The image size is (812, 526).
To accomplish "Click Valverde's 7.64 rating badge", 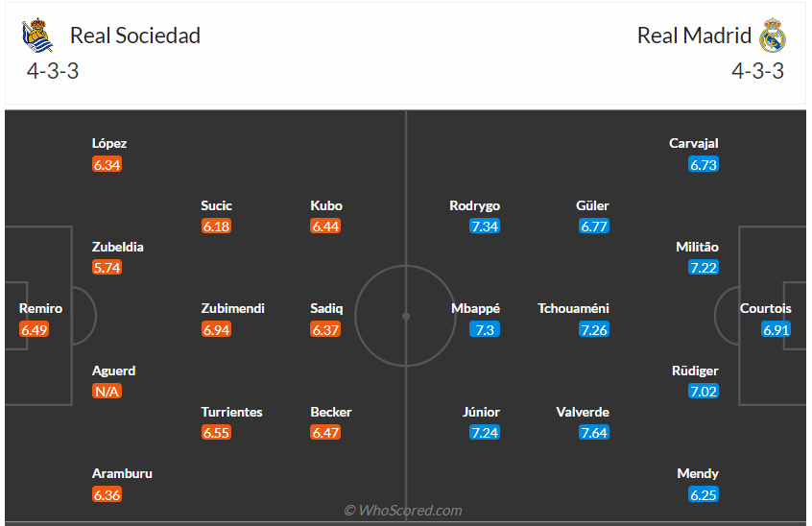I will point(594,433).
